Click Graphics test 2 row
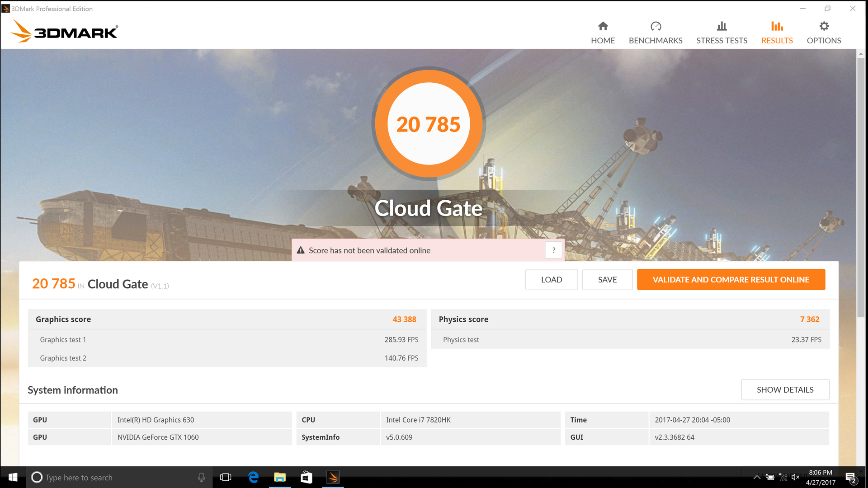The width and height of the screenshot is (868, 488). pyautogui.click(x=227, y=358)
